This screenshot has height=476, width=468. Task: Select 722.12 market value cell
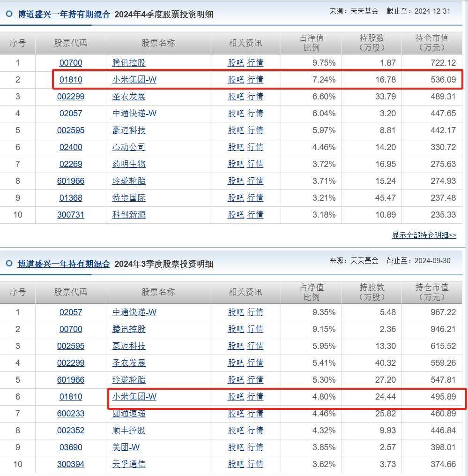pyautogui.click(x=432, y=63)
